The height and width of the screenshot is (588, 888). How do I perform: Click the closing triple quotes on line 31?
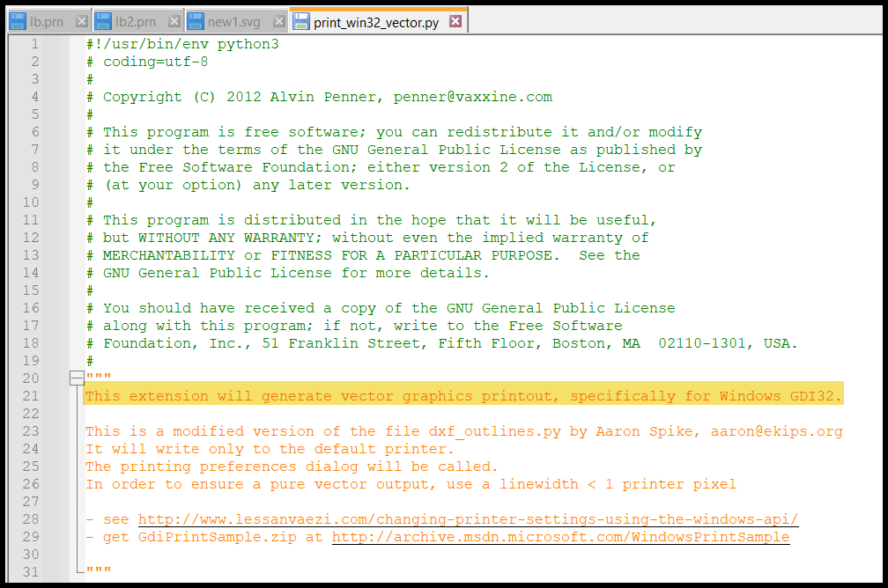pos(99,572)
